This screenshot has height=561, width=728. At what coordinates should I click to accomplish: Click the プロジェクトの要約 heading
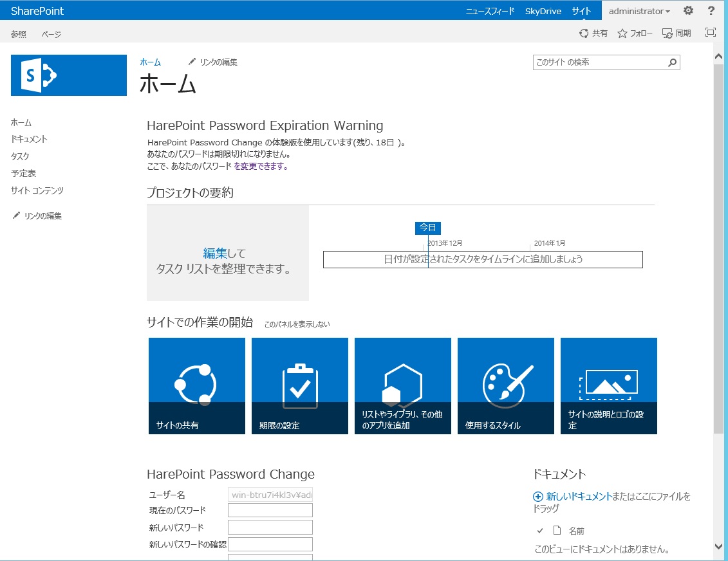click(x=190, y=192)
